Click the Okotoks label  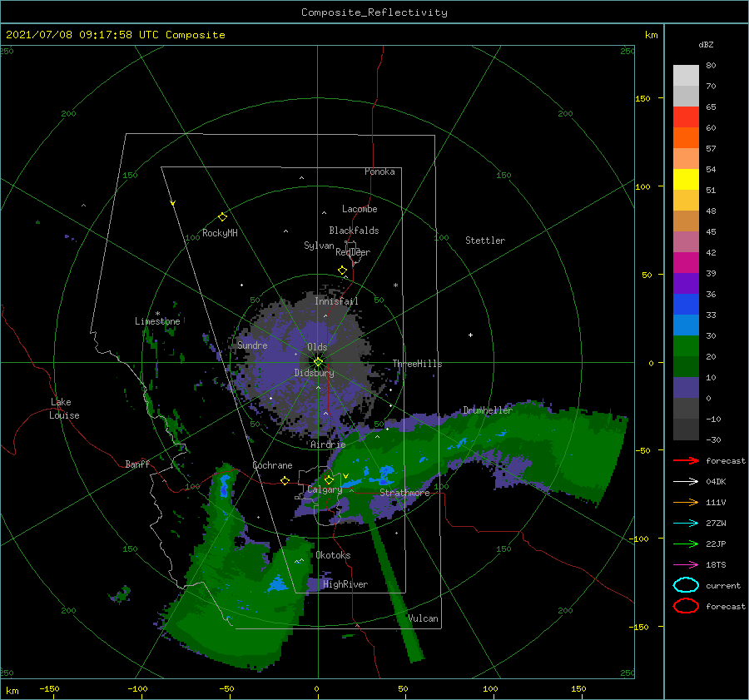(x=333, y=555)
